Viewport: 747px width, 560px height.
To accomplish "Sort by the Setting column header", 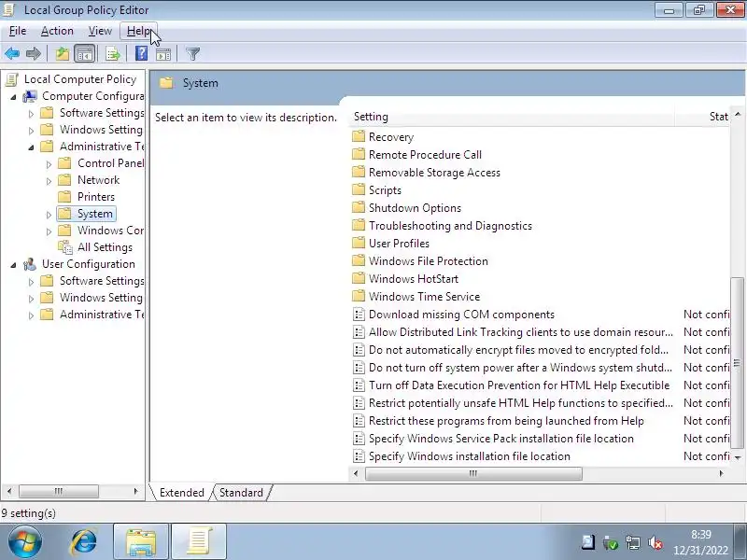I will pos(512,117).
